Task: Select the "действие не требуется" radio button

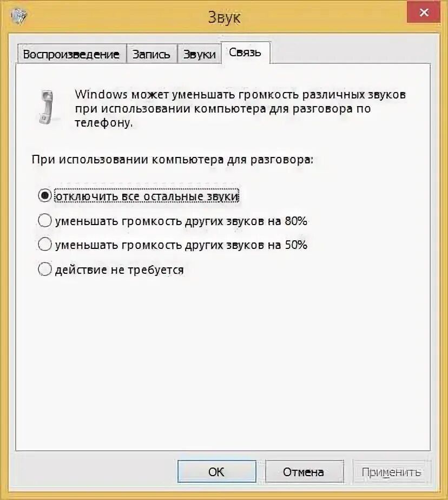Action: click(x=45, y=269)
